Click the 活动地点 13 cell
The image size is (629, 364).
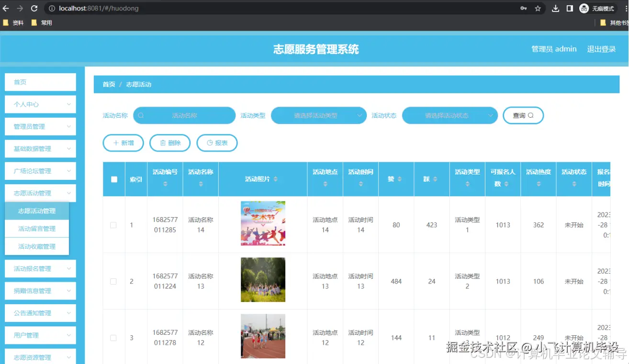[x=325, y=281]
